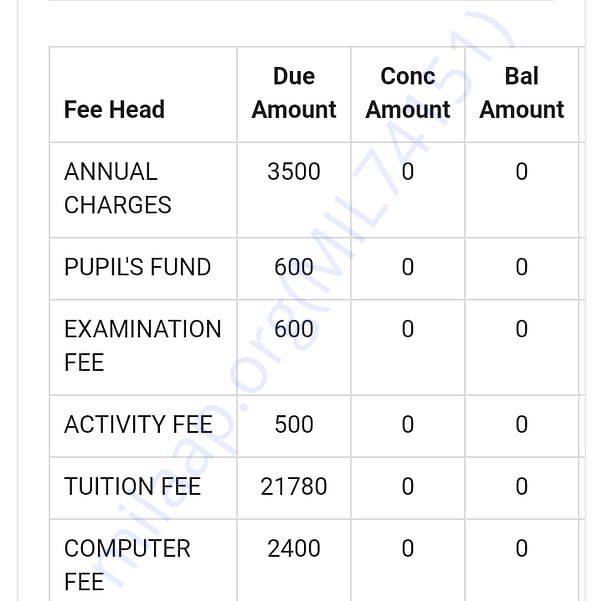Select the Conc Amount for COMPUTER FEE

[408, 548]
